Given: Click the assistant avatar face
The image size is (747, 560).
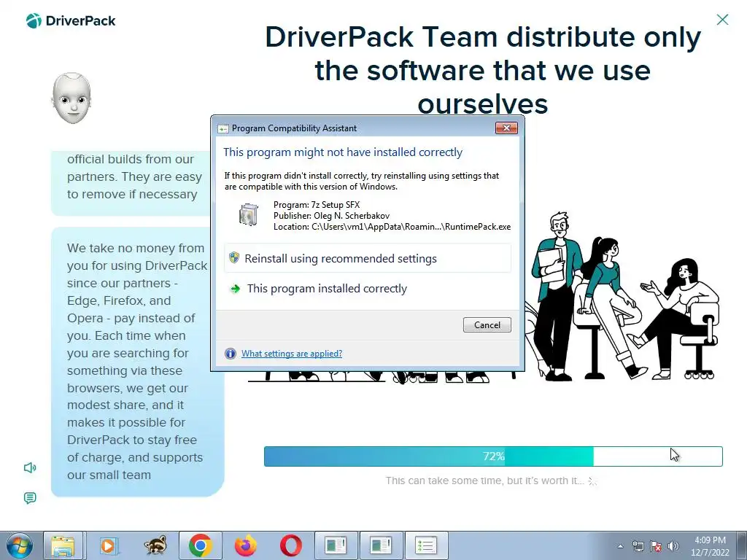Looking at the screenshot, I should (71, 98).
